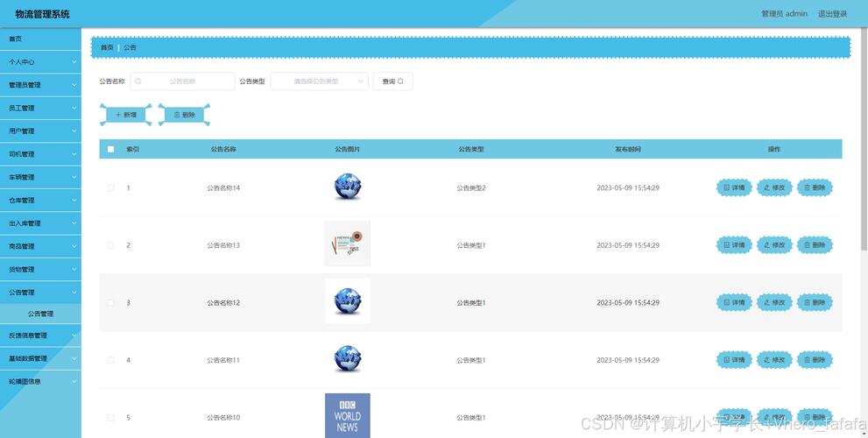Click 删除 trash button for 公告名称14
868x438 pixels.
(x=815, y=187)
